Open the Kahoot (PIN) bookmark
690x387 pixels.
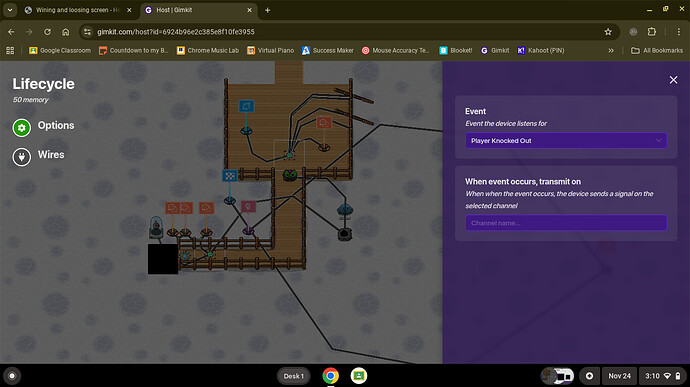541,51
